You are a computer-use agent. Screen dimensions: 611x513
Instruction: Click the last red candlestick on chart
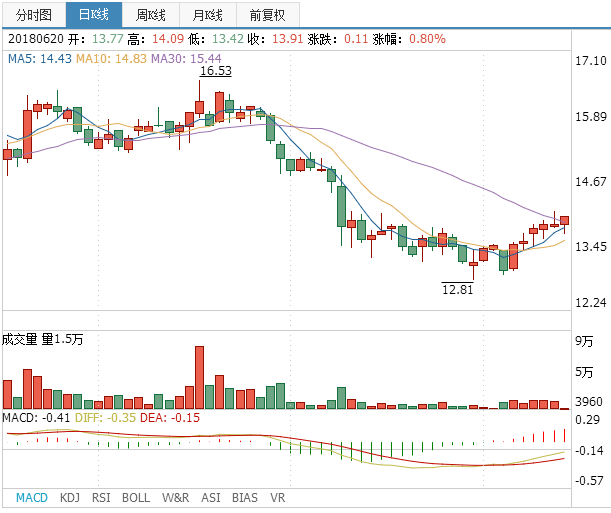click(x=564, y=220)
